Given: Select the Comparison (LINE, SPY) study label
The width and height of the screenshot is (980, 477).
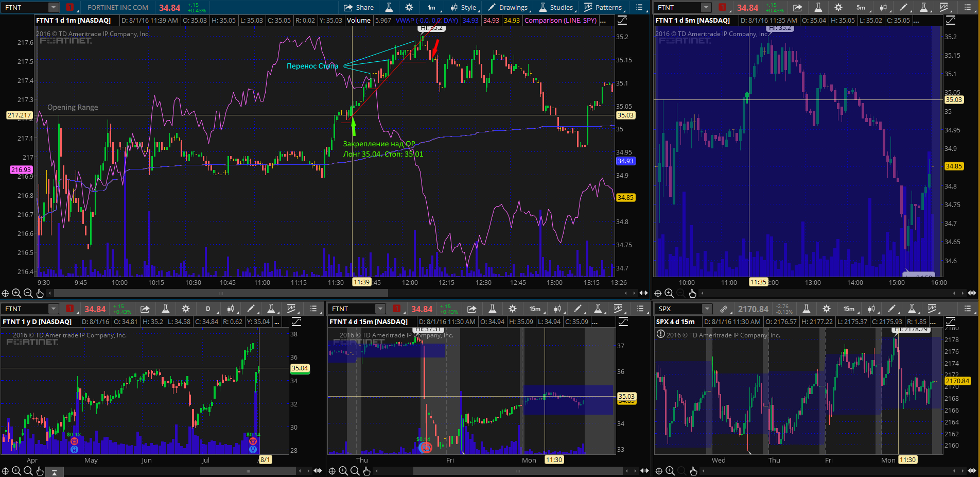Looking at the screenshot, I should click(x=561, y=20).
